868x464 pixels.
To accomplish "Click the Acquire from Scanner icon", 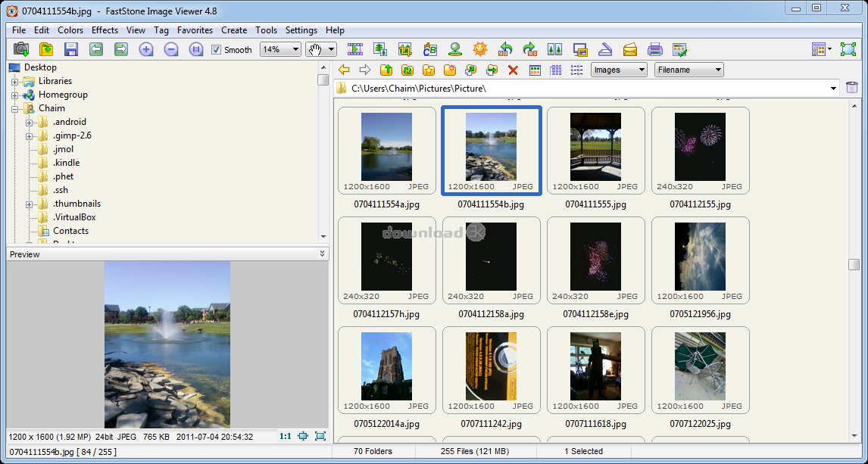I will click(x=605, y=49).
